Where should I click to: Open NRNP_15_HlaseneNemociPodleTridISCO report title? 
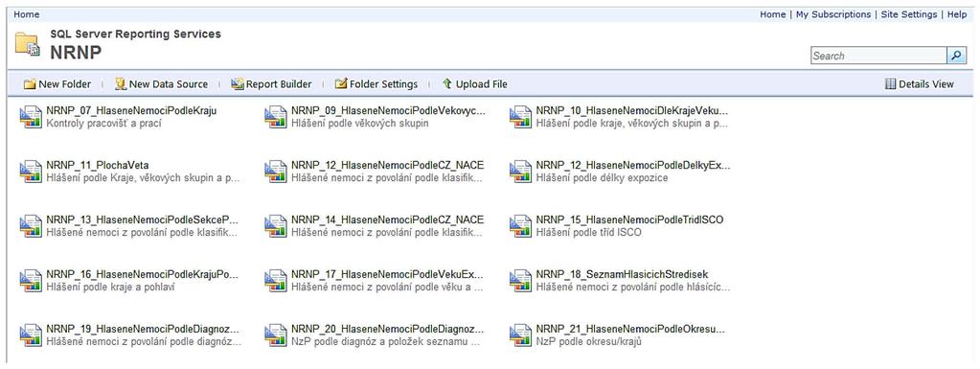[630, 220]
